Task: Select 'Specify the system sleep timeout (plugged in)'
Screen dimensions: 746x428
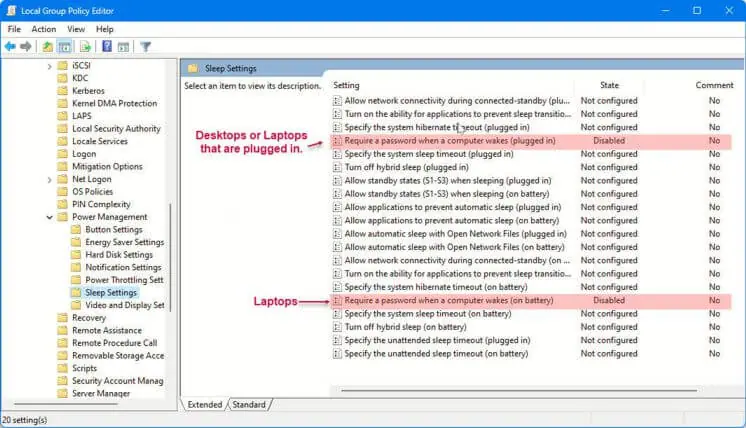Action: click(x=429, y=154)
